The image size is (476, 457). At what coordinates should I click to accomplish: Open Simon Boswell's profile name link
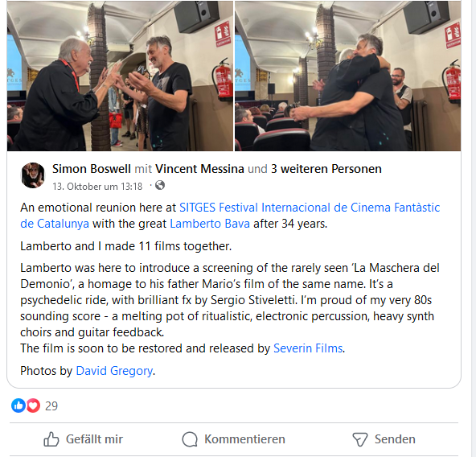92,169
